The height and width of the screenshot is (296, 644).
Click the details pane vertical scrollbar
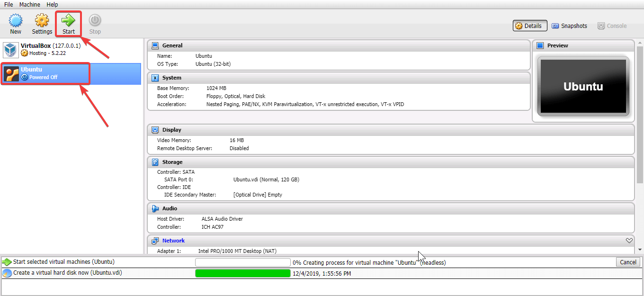[x=640, y=115]
